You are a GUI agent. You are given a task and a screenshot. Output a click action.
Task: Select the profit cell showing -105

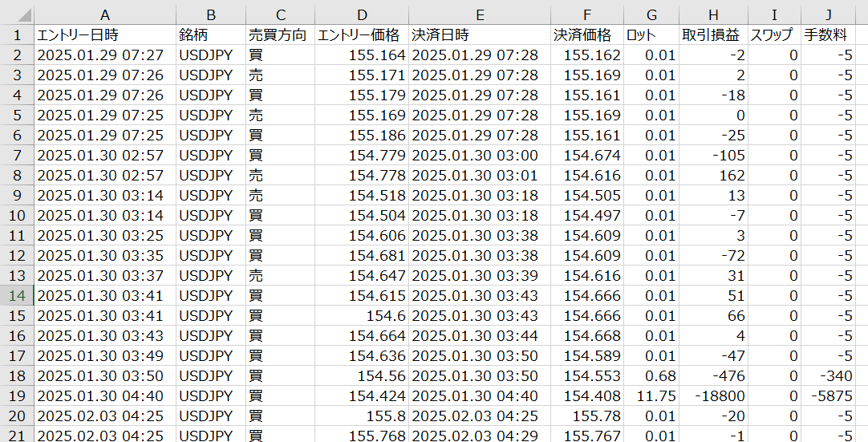[713, 155]
